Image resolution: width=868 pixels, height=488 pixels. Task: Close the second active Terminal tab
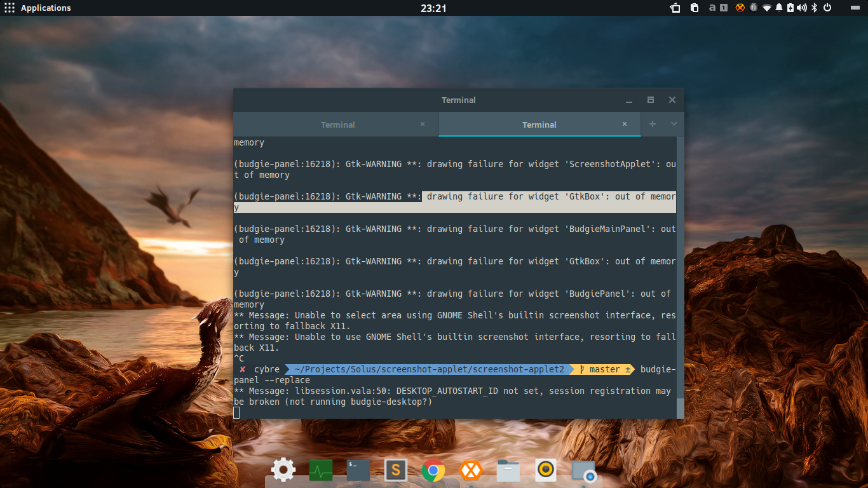(625, 125)
